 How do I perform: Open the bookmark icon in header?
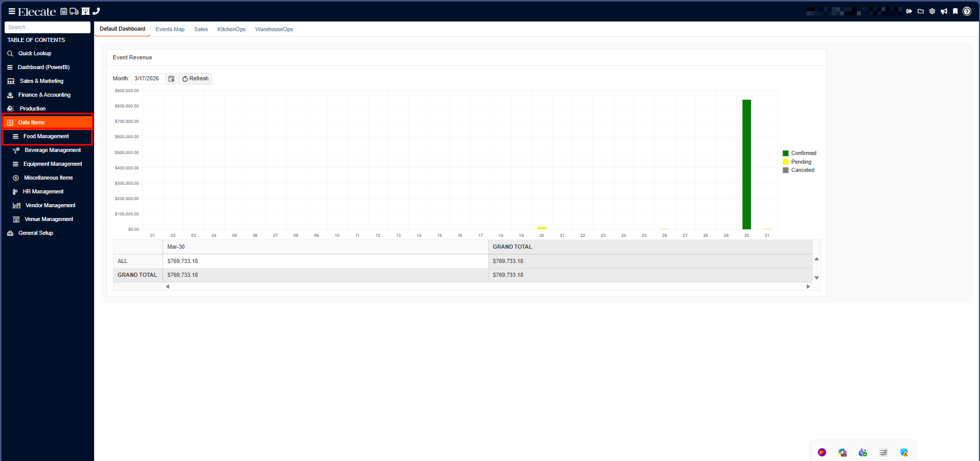pyautogui.click(x=955, y=11)
